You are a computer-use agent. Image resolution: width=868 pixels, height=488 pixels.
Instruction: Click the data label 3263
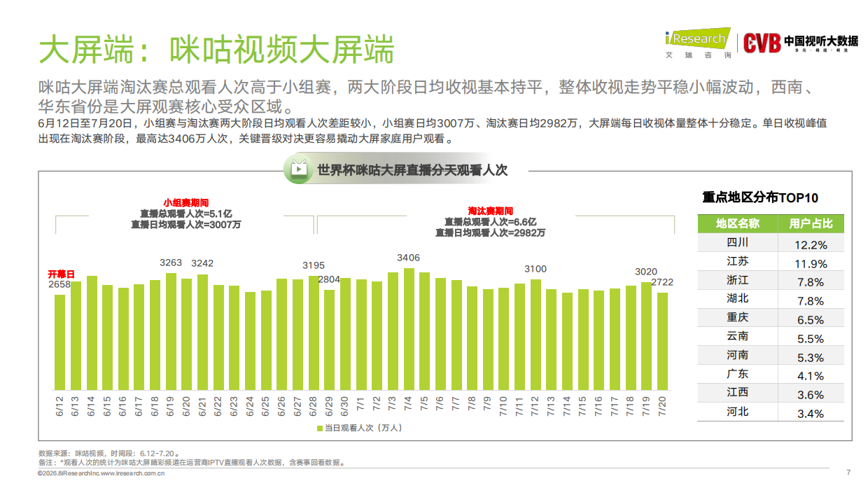tap(171, 263)
